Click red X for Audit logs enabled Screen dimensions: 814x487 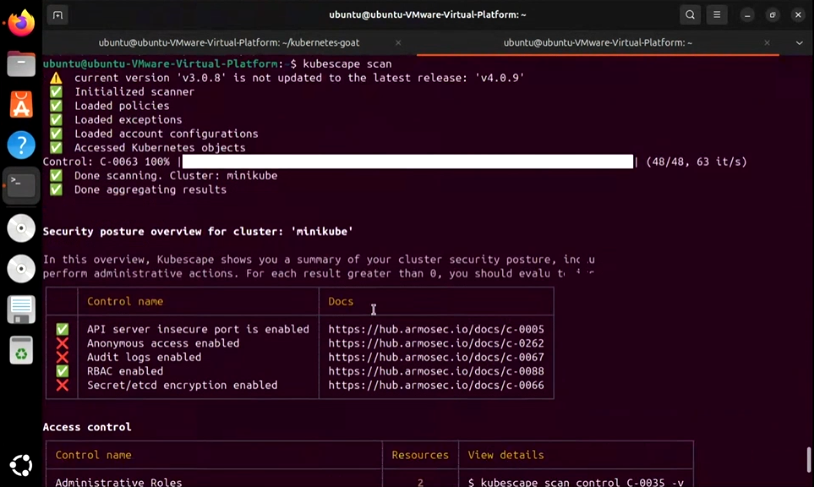[x=62, y=357]
